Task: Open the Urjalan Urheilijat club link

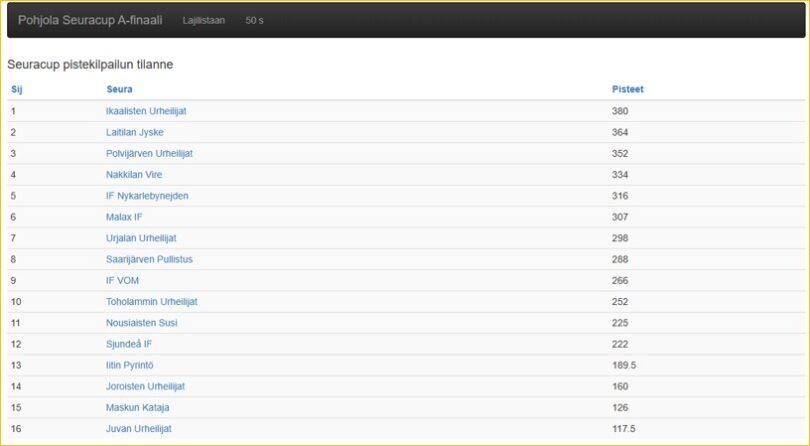Action: point(141,238)
